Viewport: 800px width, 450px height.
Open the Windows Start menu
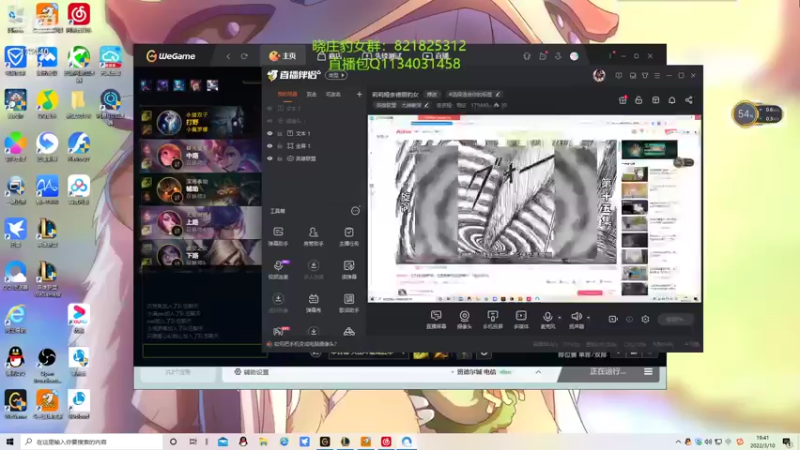point(10,442)
